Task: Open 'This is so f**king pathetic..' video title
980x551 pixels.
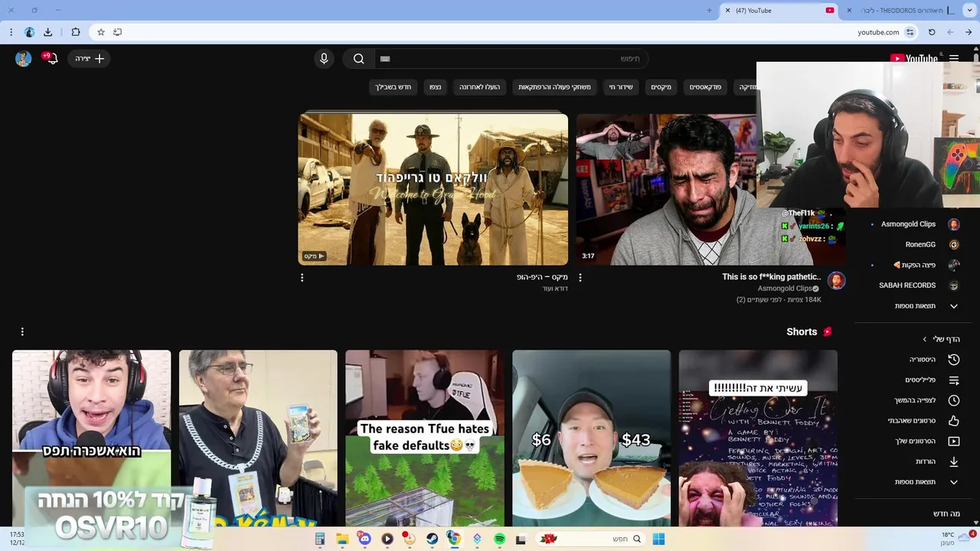Action: click(772, 277)
